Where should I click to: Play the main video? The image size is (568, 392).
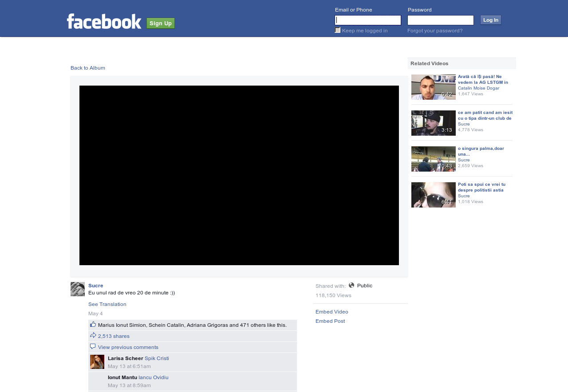239,175
